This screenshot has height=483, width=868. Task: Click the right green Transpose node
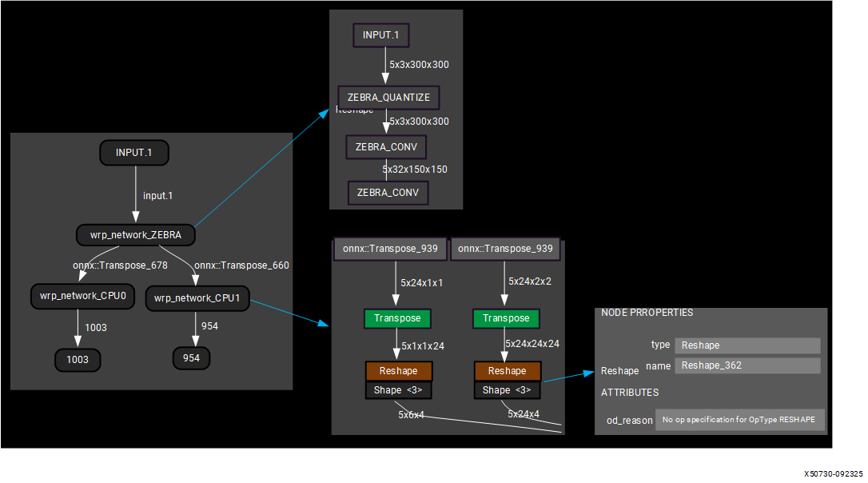tap(506, 318)
